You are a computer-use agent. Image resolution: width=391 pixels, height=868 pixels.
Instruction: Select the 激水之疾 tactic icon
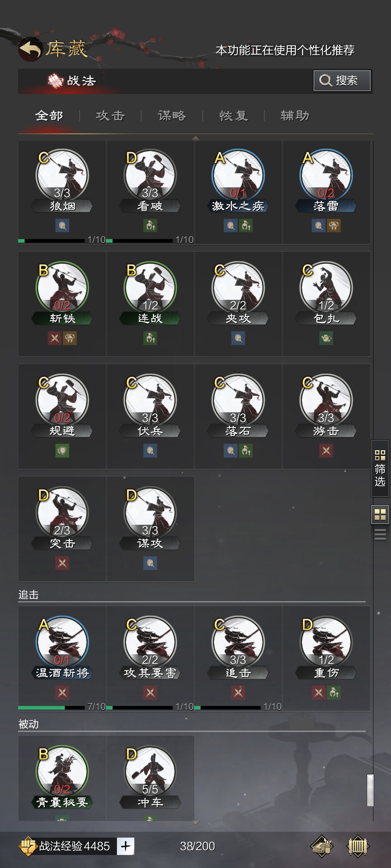(x=238, y=175)
